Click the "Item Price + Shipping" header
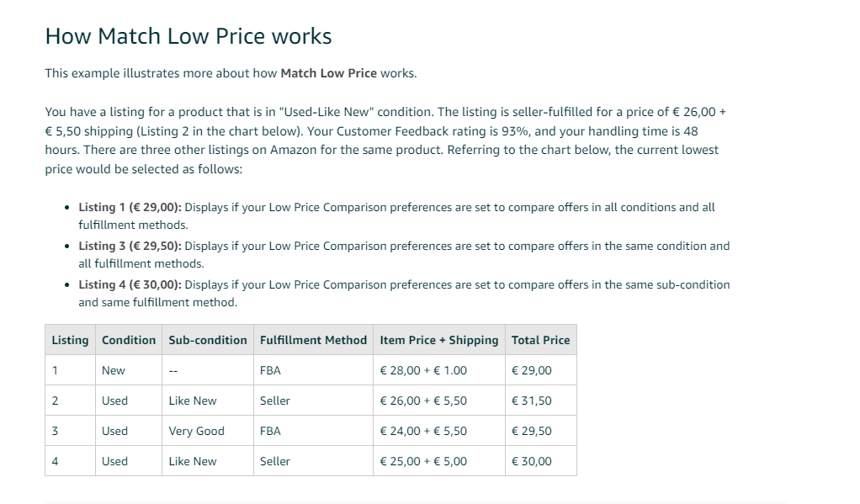This screenshot has width=860, height=504. 439,340
